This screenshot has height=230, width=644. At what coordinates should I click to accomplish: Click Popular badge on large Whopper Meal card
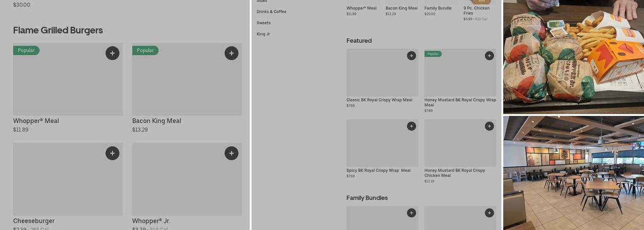click(26, 51)
